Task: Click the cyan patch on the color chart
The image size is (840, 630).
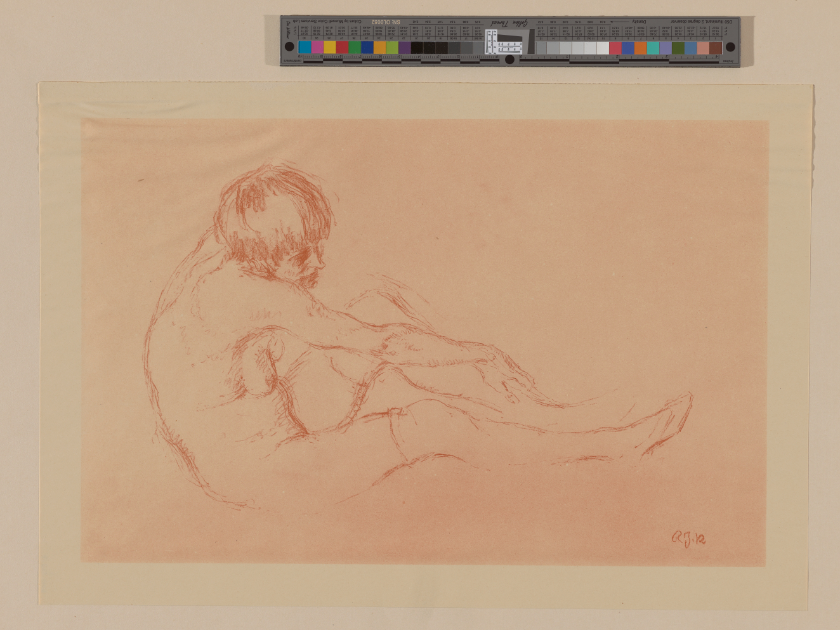Action: [x=305, y=47]
